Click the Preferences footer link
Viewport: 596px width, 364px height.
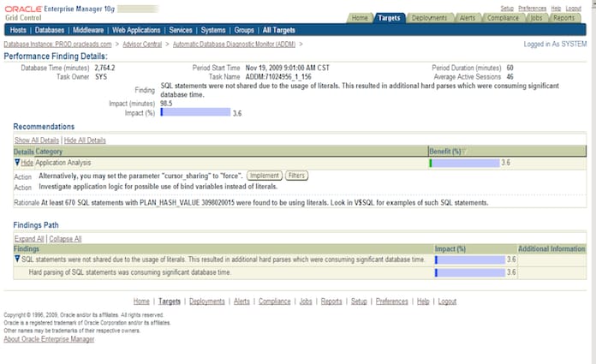point(392,301)
